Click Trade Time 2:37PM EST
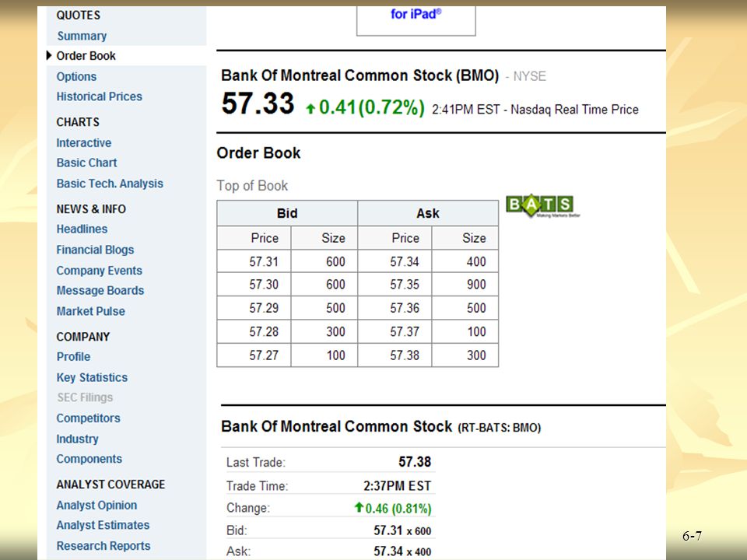 [398, 486]
